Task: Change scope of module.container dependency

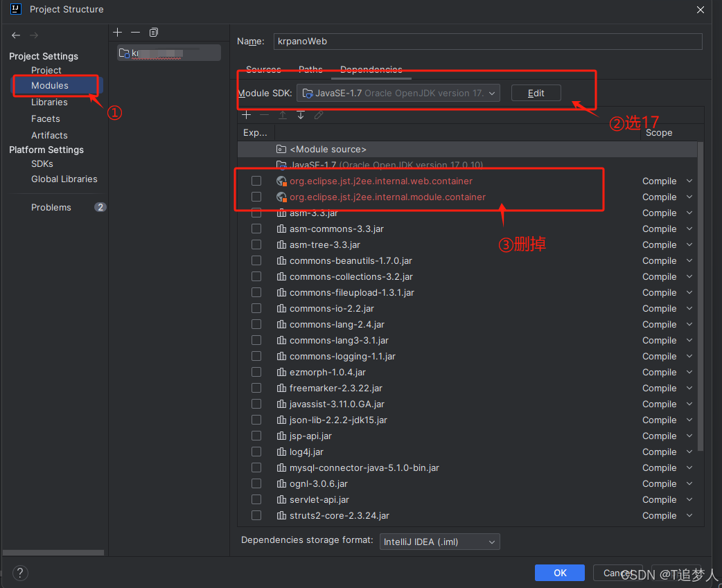Action: coord(667,197)
